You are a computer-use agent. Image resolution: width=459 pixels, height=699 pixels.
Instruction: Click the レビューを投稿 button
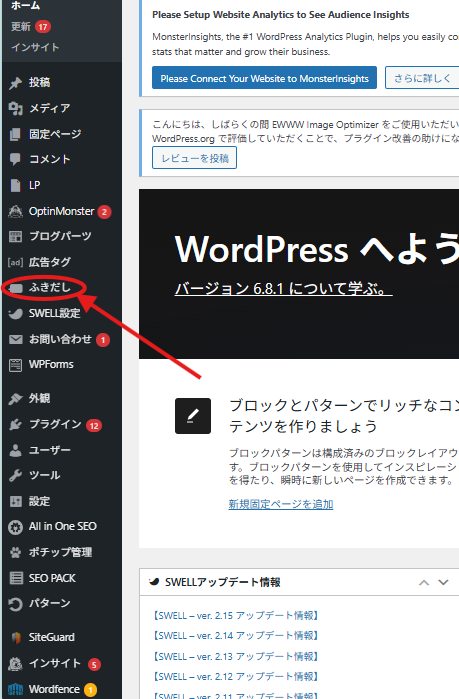click(194, 158)
